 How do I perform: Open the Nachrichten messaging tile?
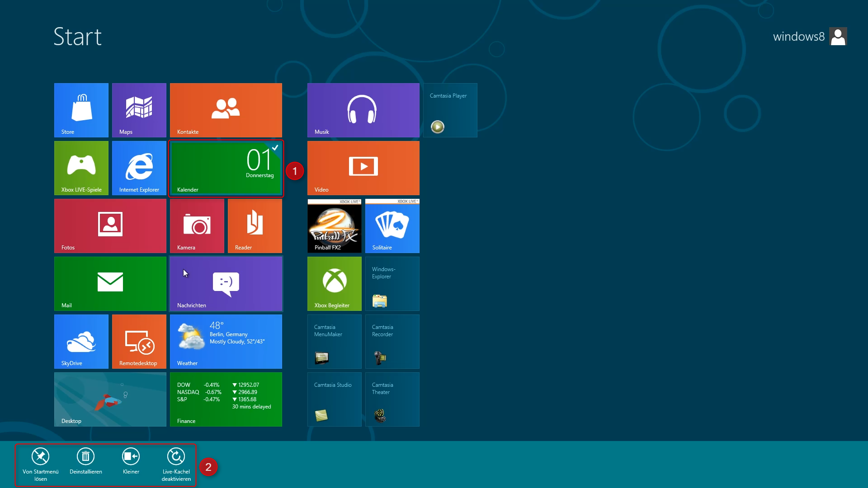tap(226, 284)
